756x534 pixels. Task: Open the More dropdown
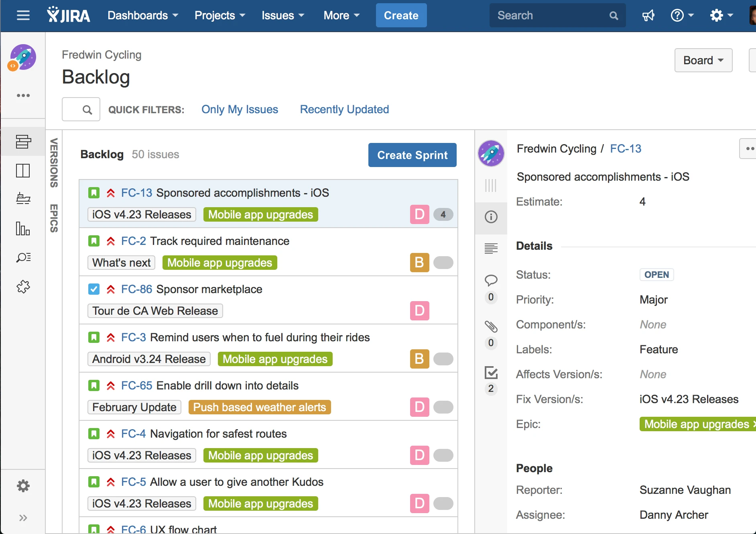coord(341,15)
